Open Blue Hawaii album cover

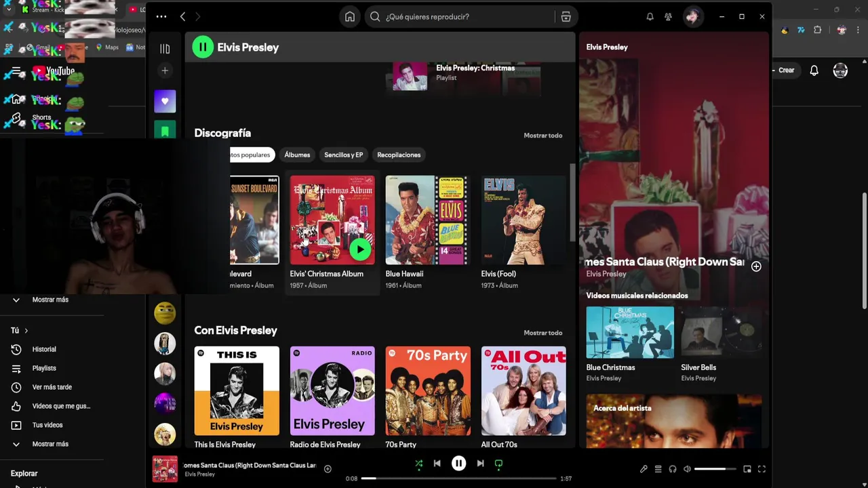pos(427,220)
